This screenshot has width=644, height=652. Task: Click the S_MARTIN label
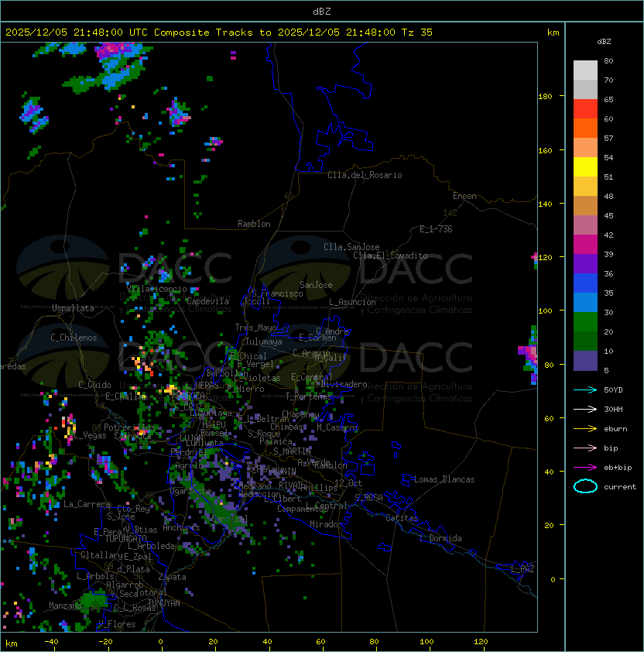[293, 451]
